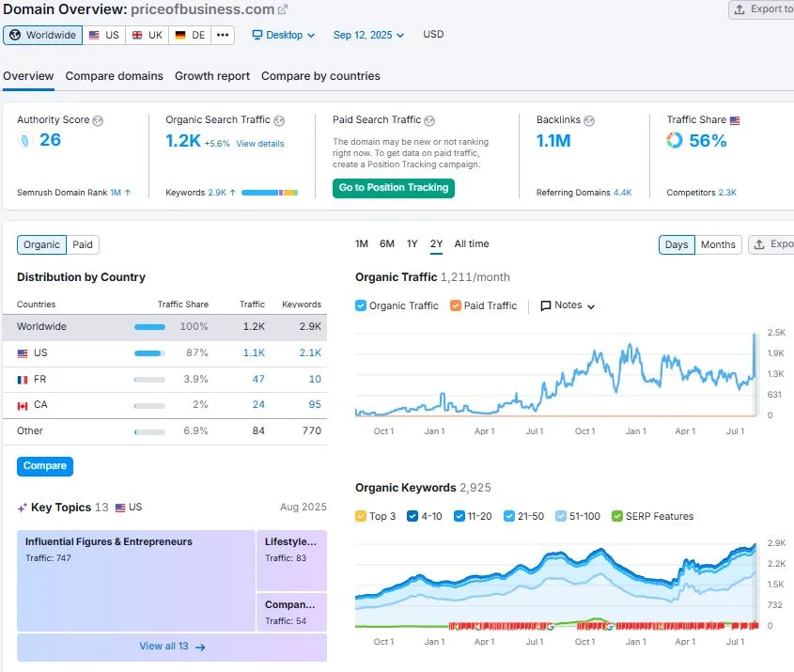
Task: Click the Paid Search Traffic info icon
Action: point(429,120)
